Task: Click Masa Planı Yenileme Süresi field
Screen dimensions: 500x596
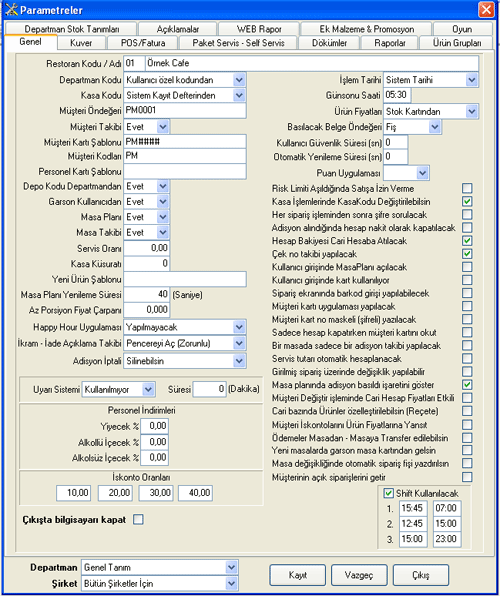Action: [146, 295]
